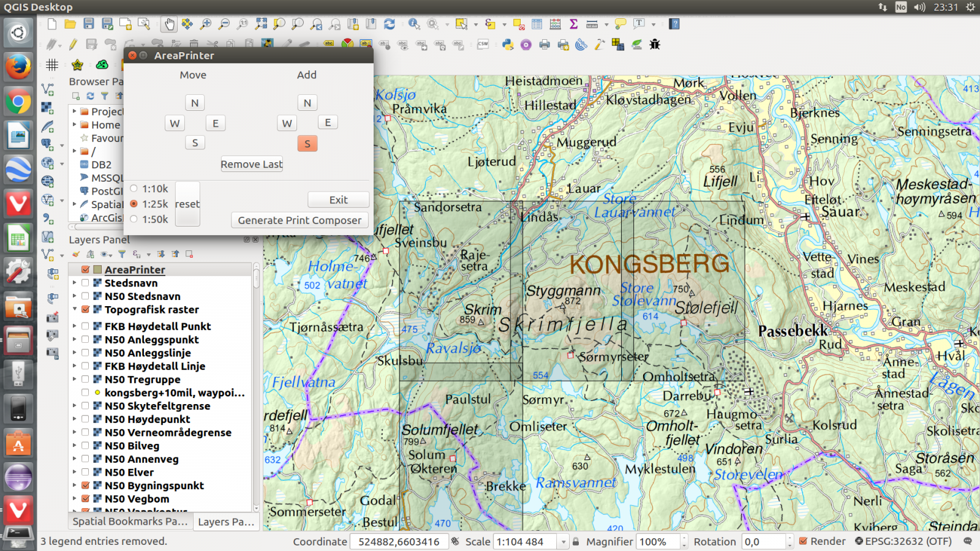
Task: Toggle the Render checkbox in status bar
Action: (x=803, y=541)
